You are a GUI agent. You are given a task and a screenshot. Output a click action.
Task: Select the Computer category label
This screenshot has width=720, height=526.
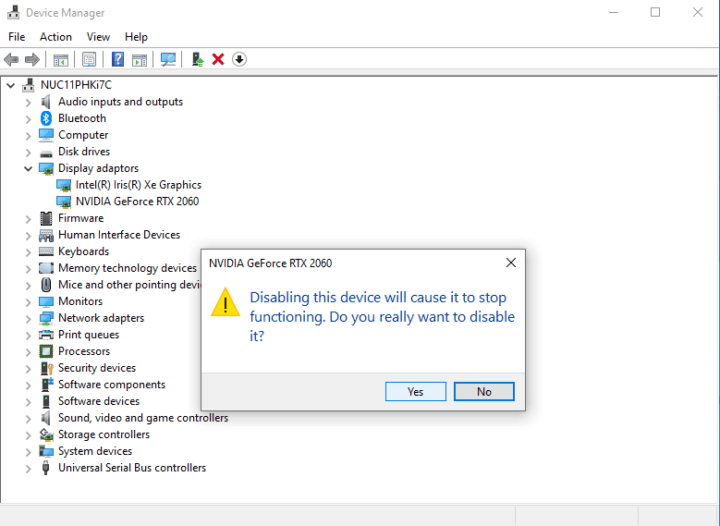pyautogui.click(x=83, y=135)
